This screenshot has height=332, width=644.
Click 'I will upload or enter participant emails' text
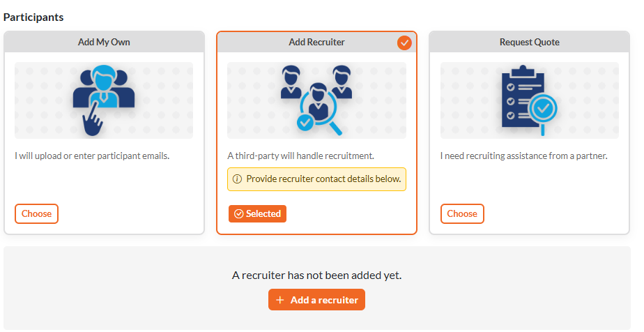(92, 156)
